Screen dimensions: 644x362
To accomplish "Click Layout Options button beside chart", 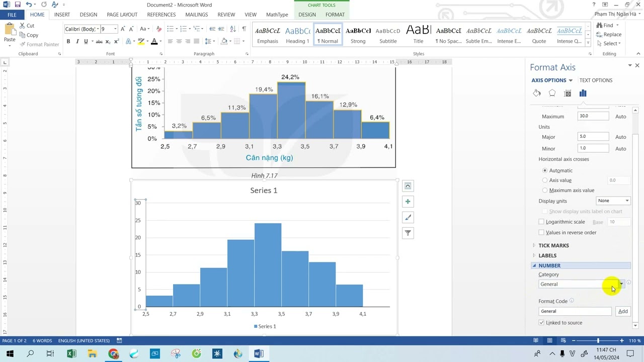I will (408, 186).
